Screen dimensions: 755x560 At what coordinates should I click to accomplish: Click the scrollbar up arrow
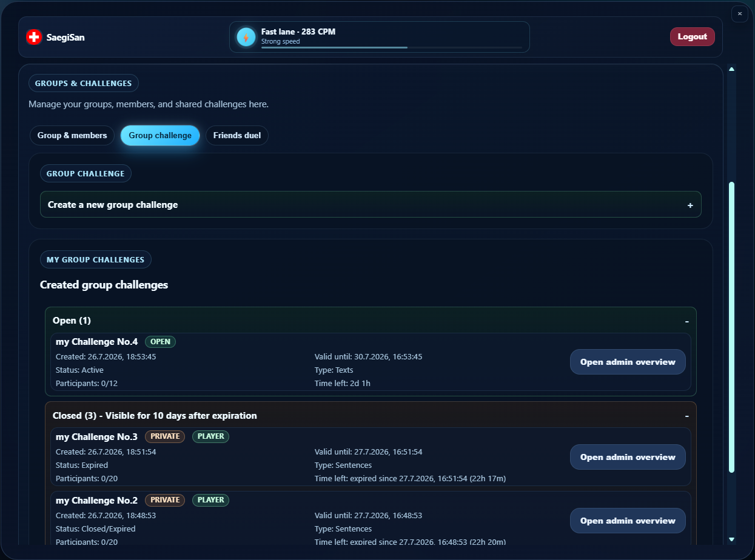pos(731,69)
